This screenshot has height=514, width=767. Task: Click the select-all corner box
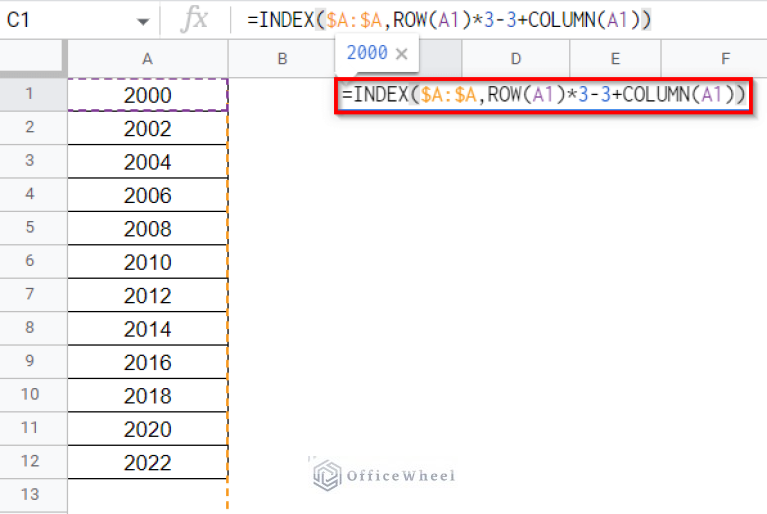coord(33,58)
